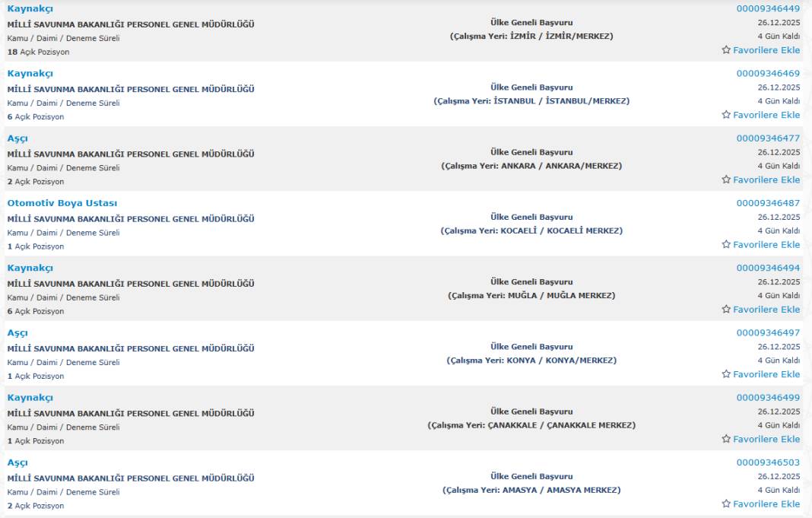Star the Muğla Kaynakçı job listing
Screen dimensions: 812x518
pos(726,310)
